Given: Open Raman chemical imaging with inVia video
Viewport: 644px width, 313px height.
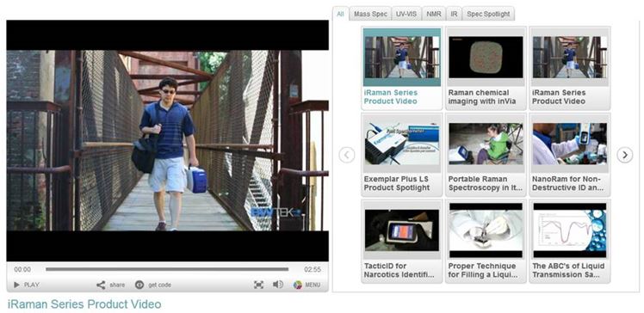Looking at the screenshot, I should coord(486,68).
